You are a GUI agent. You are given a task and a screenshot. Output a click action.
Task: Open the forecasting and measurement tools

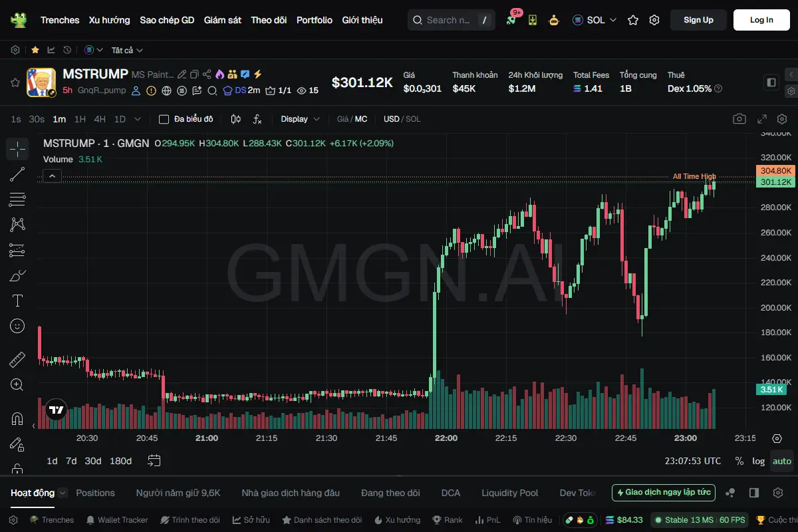[x=17, y=250]
